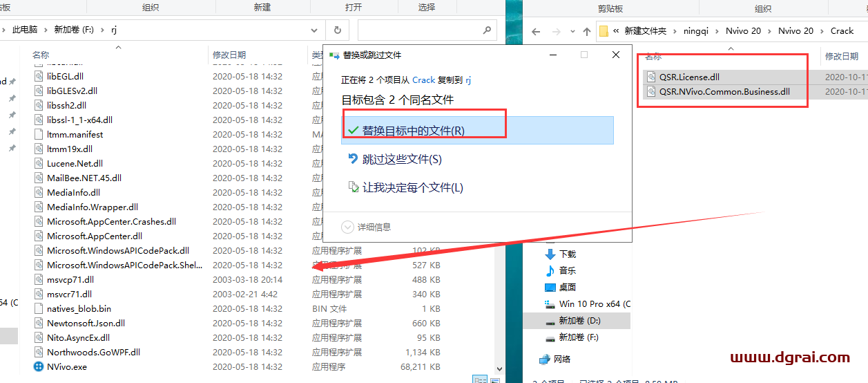Screen dimensions: 868x383
Task: Click the search field in left window
Action: 427,30
